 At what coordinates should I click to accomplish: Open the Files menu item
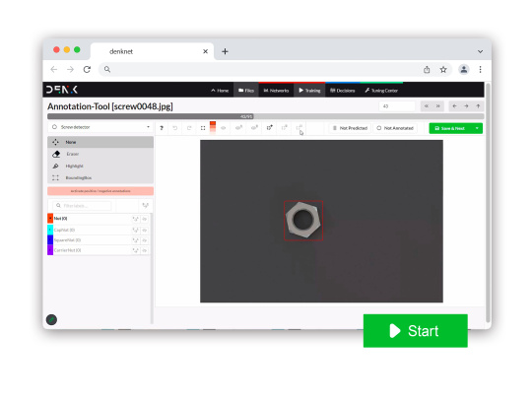(x=246, y=91)
